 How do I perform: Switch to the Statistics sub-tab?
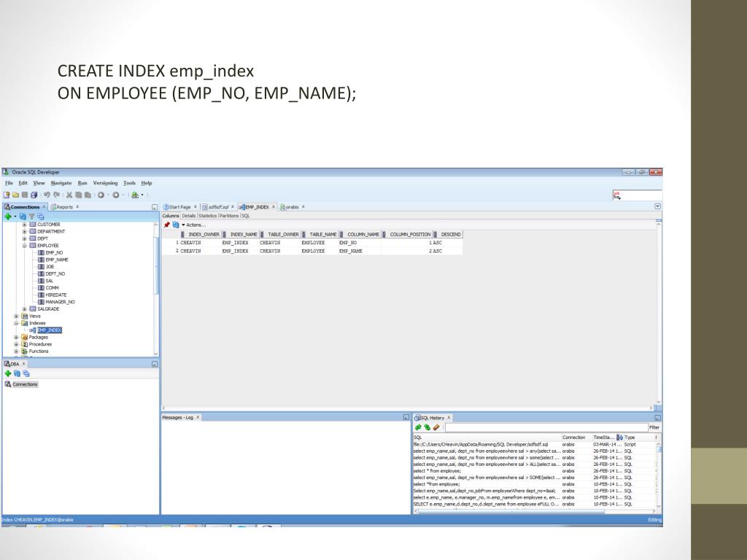[x=208, y=216]
